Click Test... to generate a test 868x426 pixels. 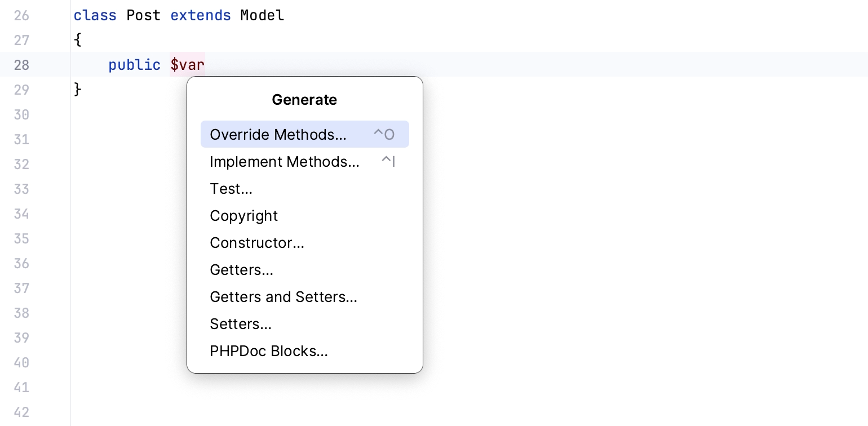(x=231, y=189)
